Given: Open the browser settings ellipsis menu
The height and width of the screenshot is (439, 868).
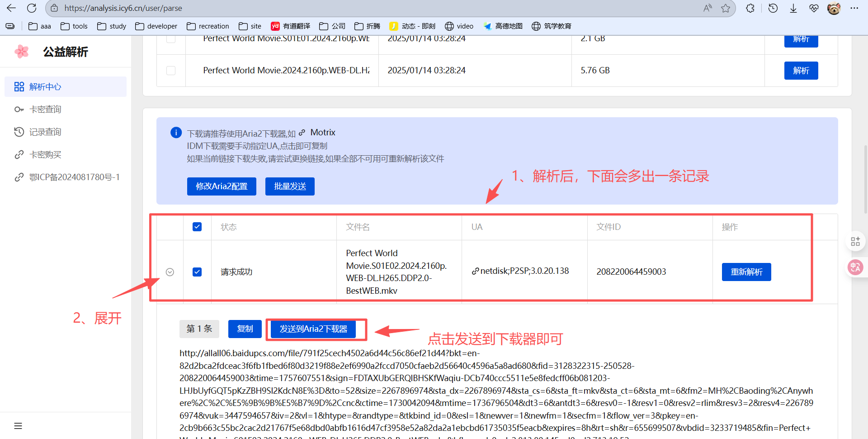Looking at the screenshot, I should pyautogui.click(x=854, y=8).
